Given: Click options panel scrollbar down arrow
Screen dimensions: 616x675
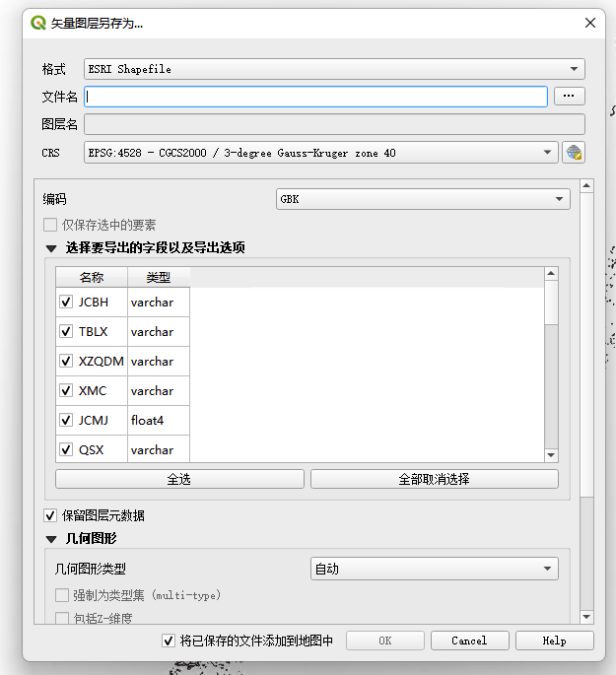Looking at the screenshot, I should click(586, 617).
